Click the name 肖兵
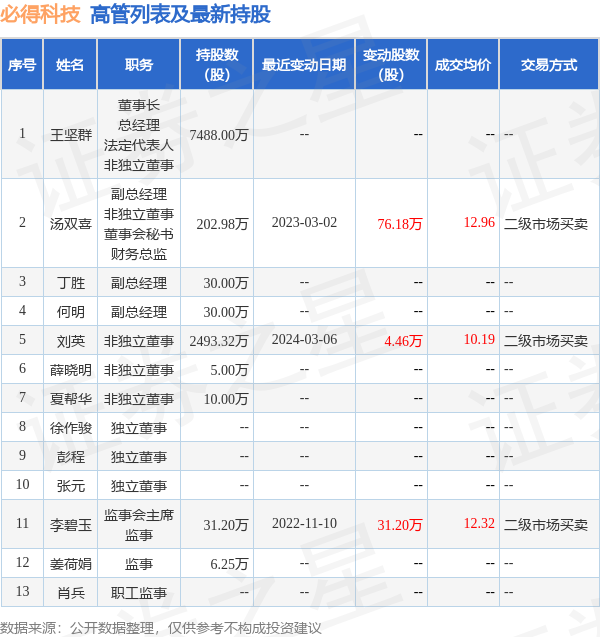This screenshot has height=637, width=600. (71, 593)
